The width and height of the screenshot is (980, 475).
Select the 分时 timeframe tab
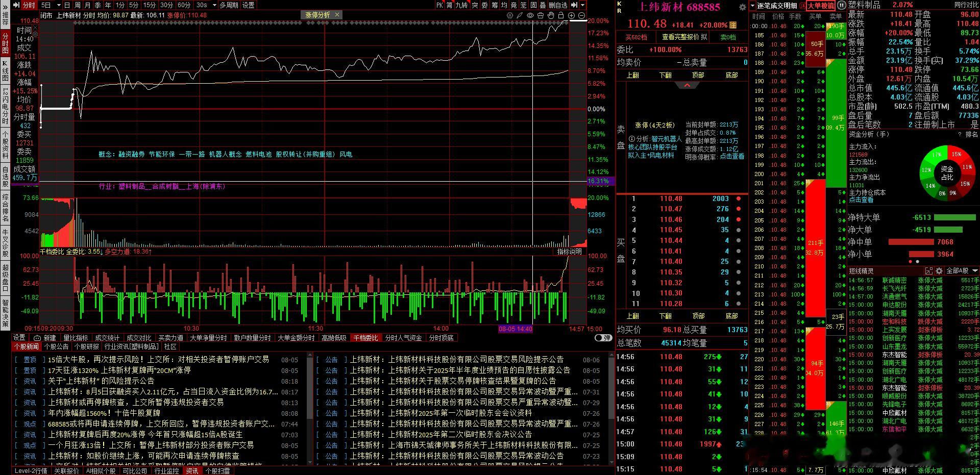[28, 5]
